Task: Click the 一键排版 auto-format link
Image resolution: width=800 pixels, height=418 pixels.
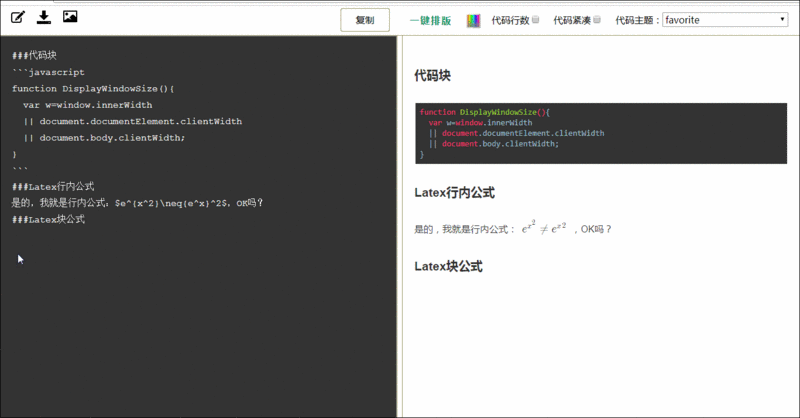Action: 431,20
